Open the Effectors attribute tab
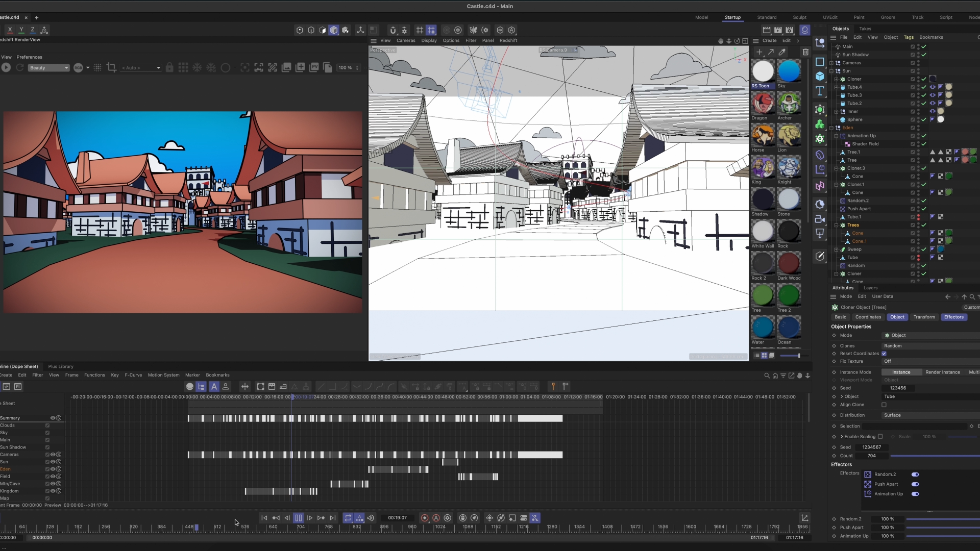980x551 pixels. pos(953,317)
